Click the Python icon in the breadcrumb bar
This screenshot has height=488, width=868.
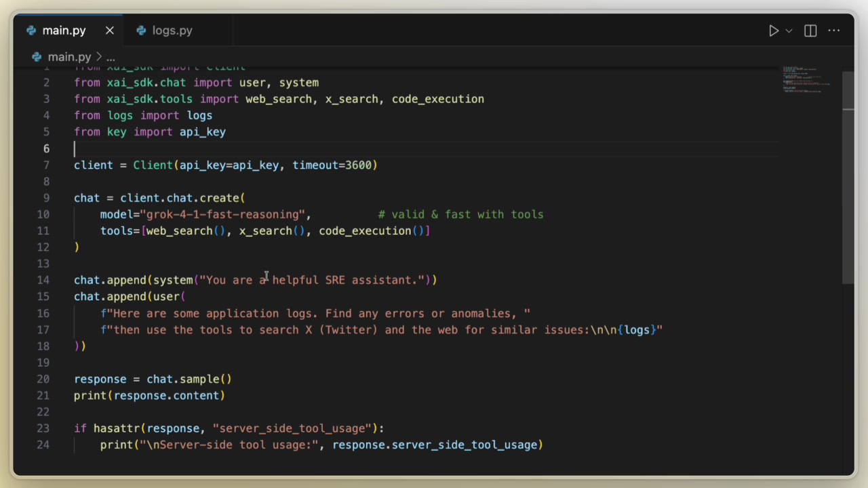(37, 57)
